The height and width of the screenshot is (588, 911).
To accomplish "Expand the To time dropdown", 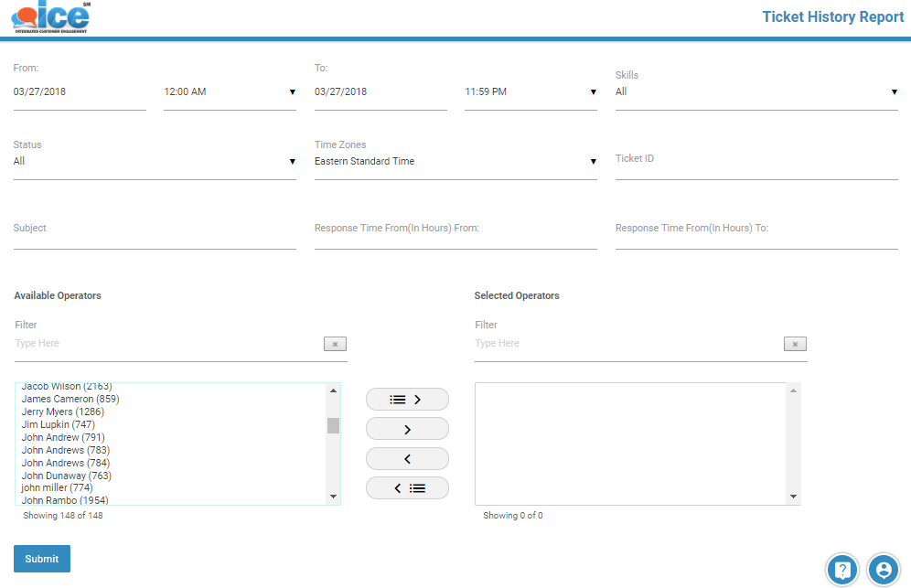I will click(x=531, y=92).
